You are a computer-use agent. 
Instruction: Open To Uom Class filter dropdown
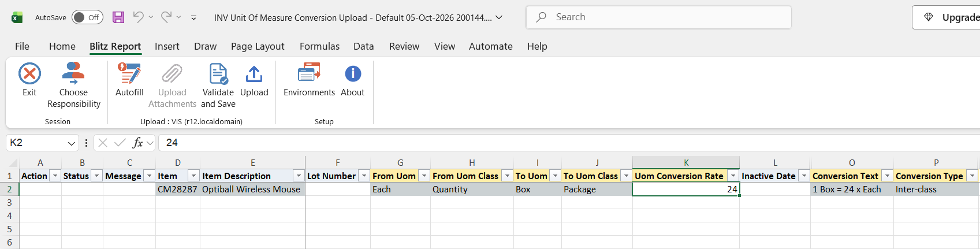(x=626, y=176)
